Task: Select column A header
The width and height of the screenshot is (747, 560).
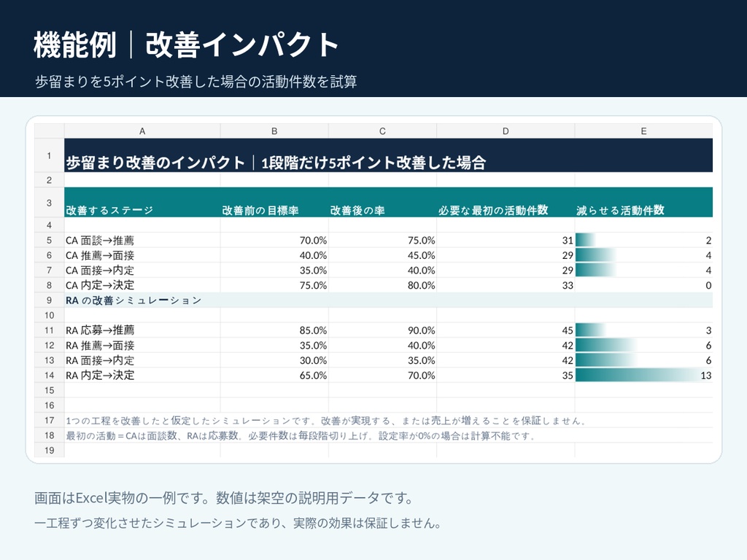Action: tap(142, 131)
